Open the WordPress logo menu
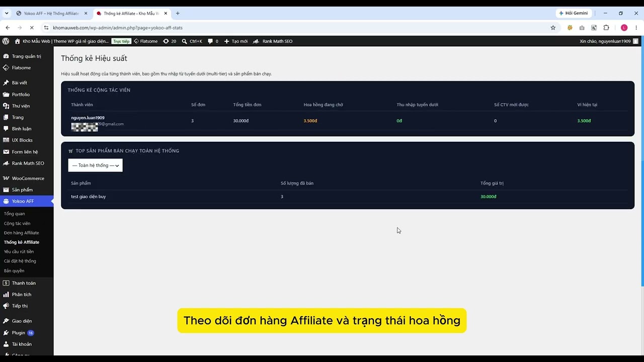This screenshot has width=644, height=362. point(6,41)
